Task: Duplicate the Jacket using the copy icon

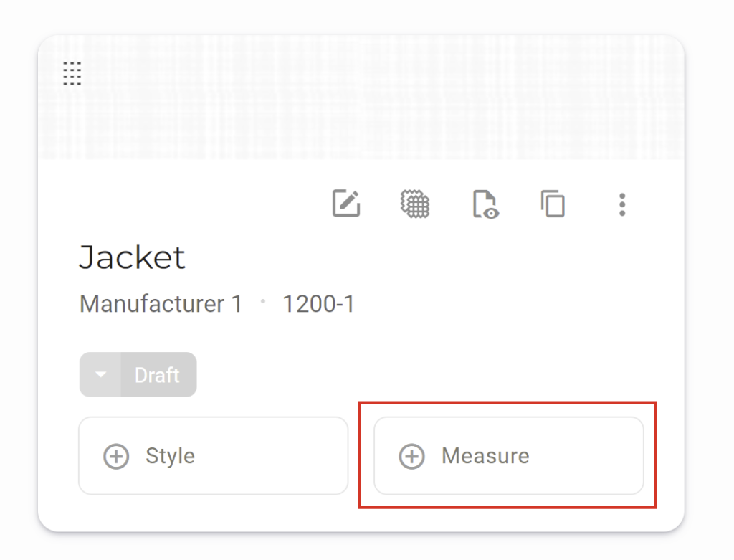Action: tap(553, 204)
